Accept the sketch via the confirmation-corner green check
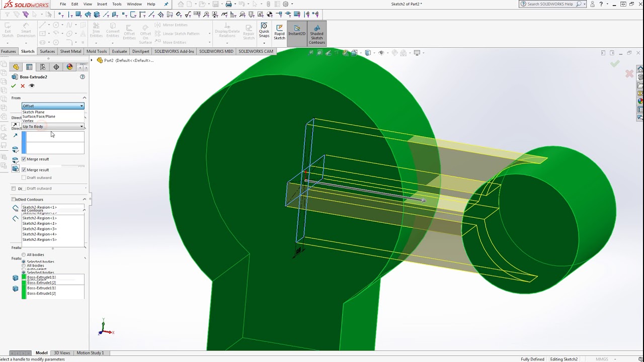 click(x=615, y=64)
